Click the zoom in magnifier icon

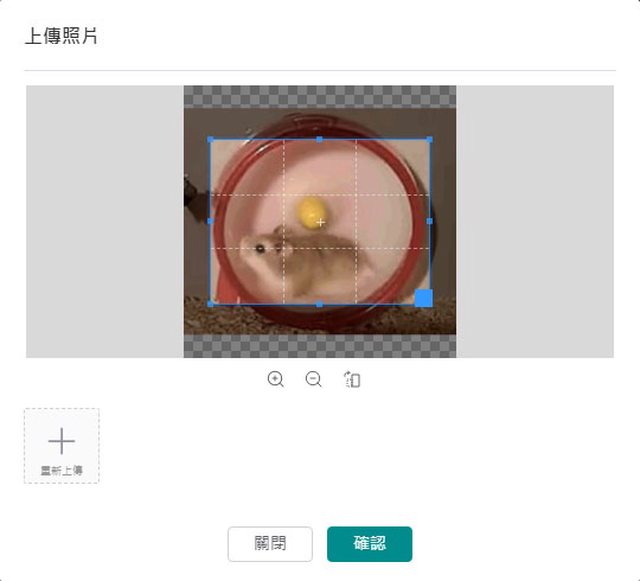point(276,379)
